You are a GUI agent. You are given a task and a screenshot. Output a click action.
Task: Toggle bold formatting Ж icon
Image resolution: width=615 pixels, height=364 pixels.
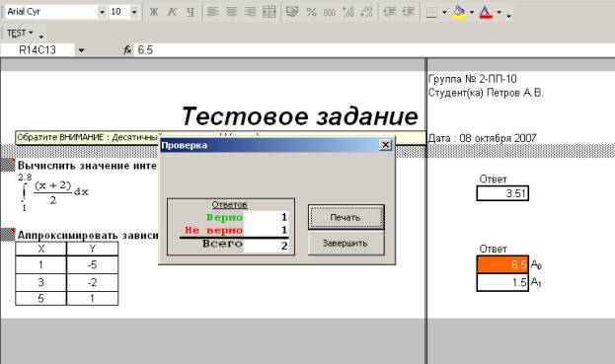[x=154, y=12]
